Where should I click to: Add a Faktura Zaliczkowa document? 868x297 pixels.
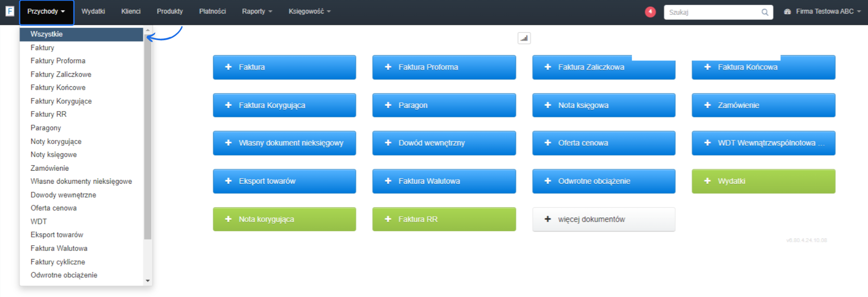(x=604, y=67)
